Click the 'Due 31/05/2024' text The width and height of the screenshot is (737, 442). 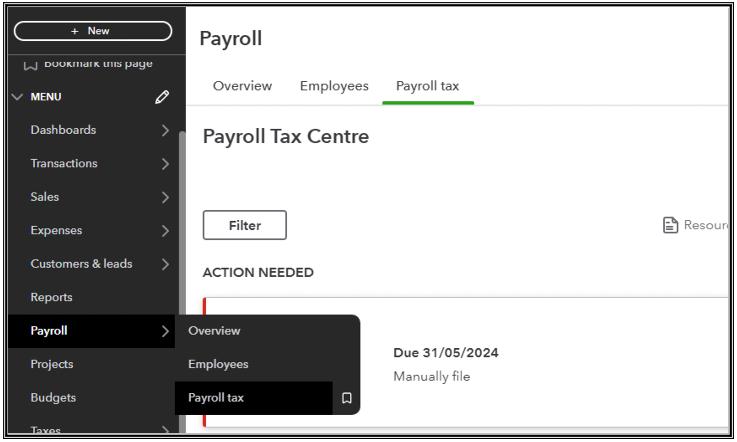pos(446,353)
